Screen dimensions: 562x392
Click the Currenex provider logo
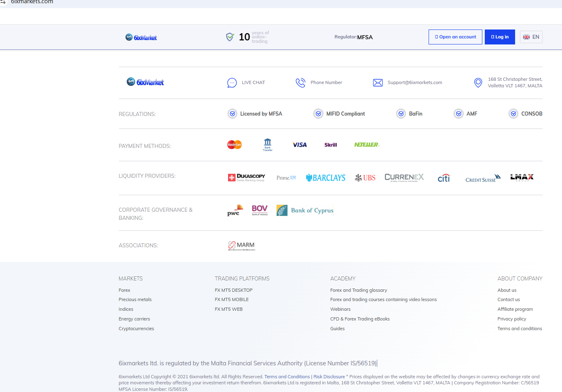404,177
